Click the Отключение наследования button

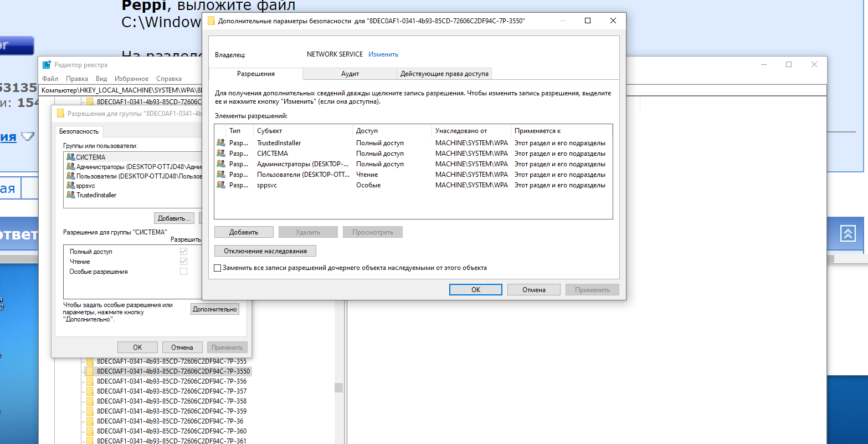[x=265, y=251]
